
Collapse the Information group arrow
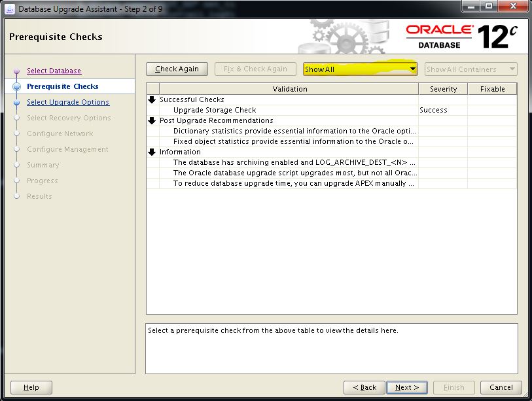coord(152,152)
